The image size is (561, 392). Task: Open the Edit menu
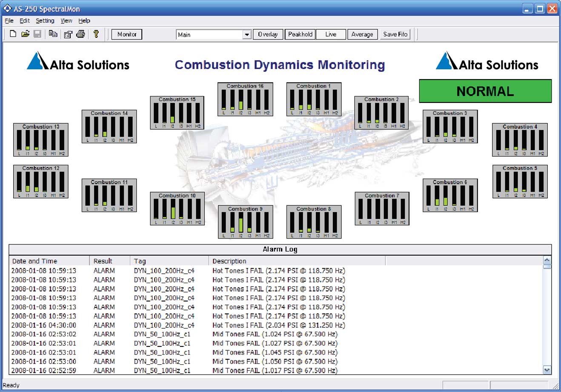24,20
